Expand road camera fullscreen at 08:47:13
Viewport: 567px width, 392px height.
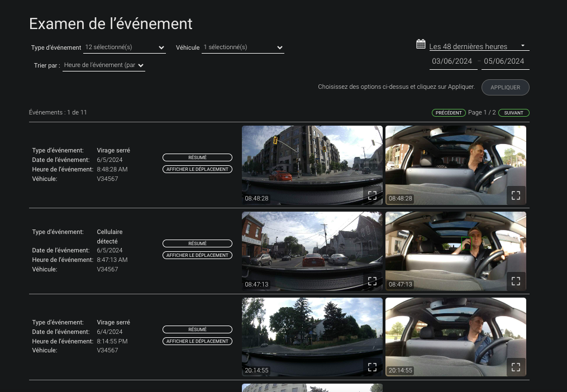click(372, 281)
